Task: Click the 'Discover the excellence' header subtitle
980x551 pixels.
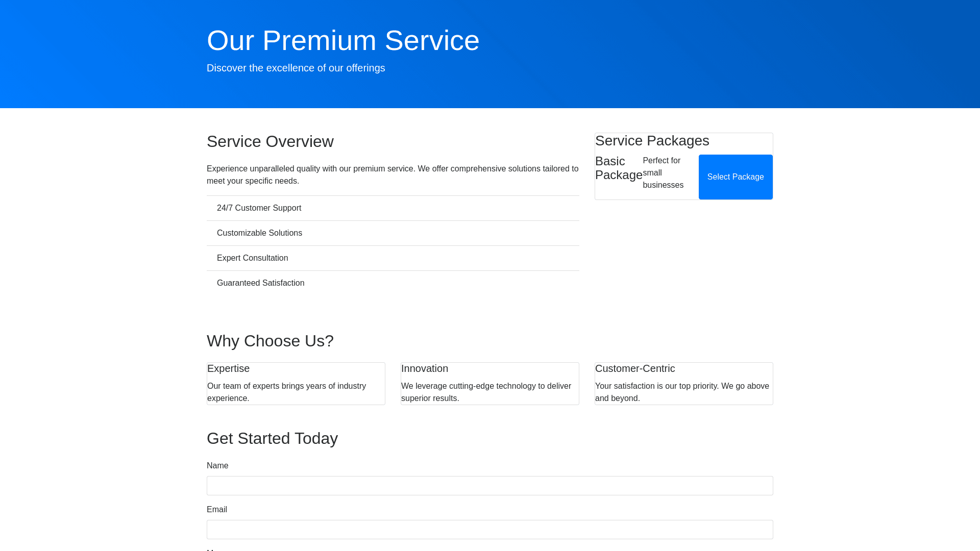Action: tap(296, 68)
